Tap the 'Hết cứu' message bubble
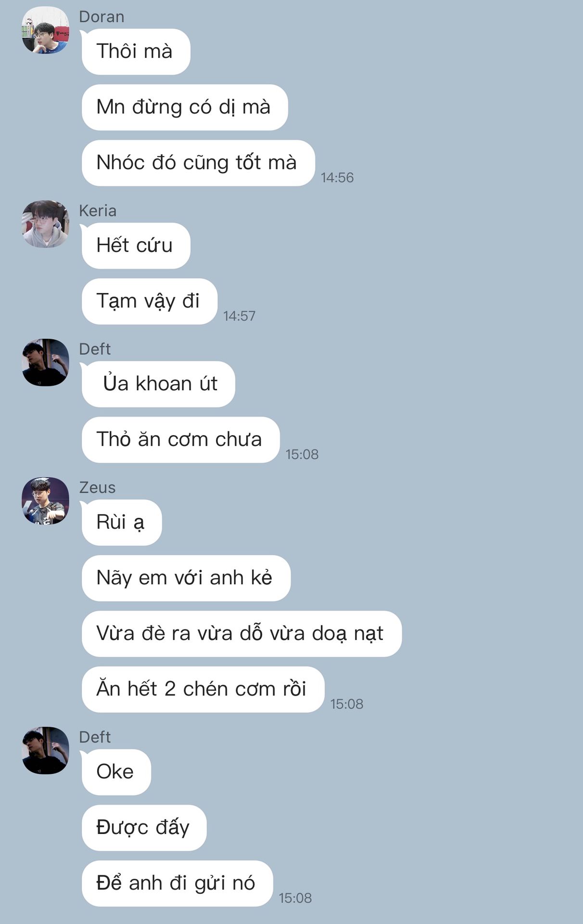583x924 pixels. [136, 245]
